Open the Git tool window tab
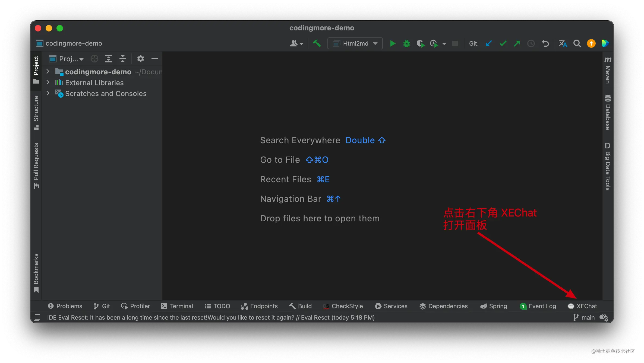This screenshot has height=363, width=644. 102,306
